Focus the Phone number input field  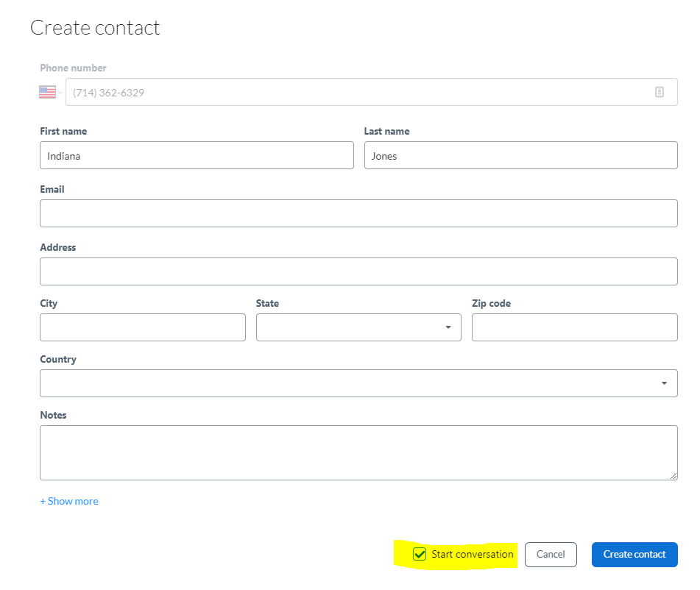(372, 92)
